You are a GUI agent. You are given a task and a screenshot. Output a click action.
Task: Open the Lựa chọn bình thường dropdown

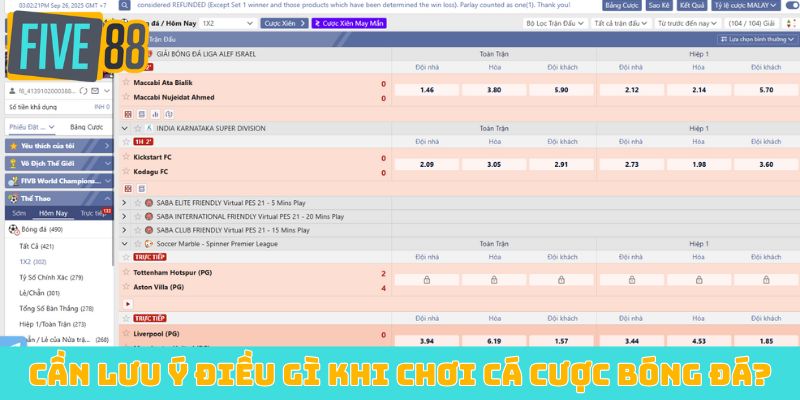tap(757, 39)
